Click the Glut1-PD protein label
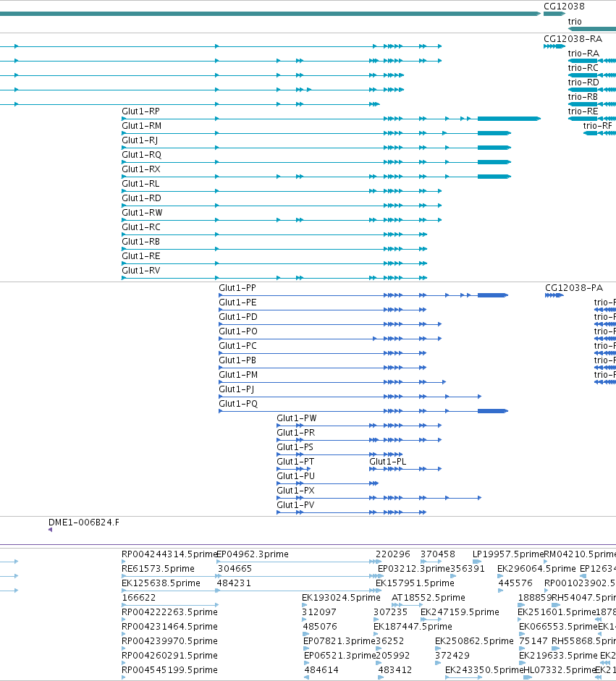Image resolution: width=616 pixels, height=681 pixels. point(237,316)
